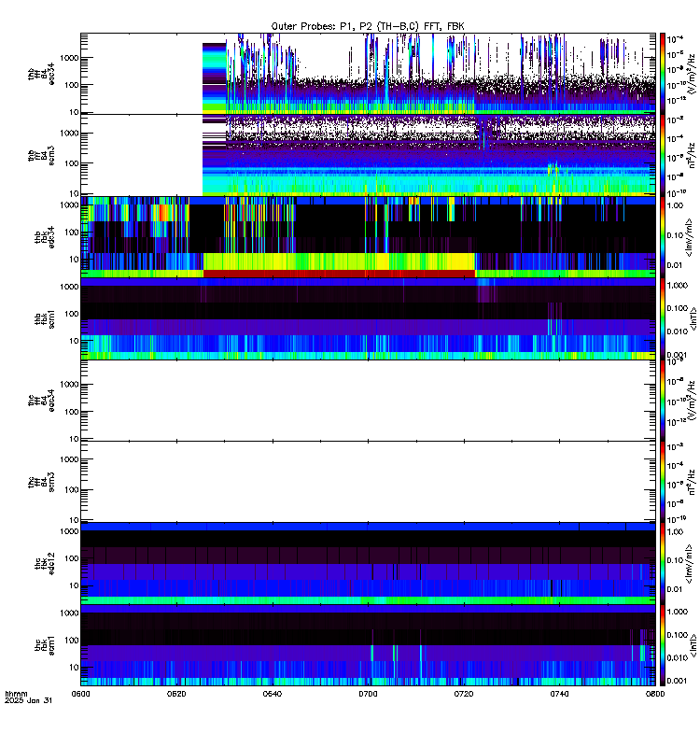Click the '1.00' value on thb edc34 colorbar

coord(675,205)
